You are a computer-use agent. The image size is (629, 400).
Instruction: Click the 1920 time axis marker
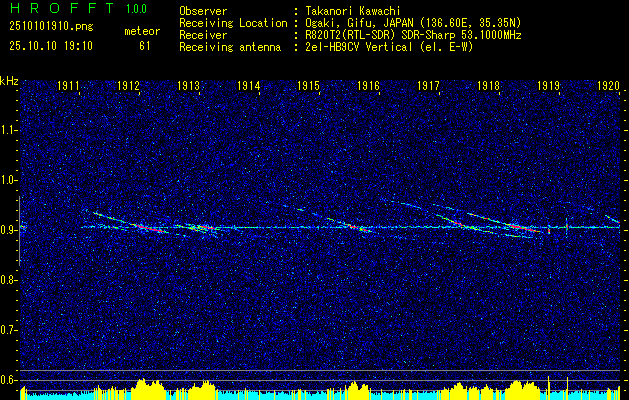coord(609,85)
